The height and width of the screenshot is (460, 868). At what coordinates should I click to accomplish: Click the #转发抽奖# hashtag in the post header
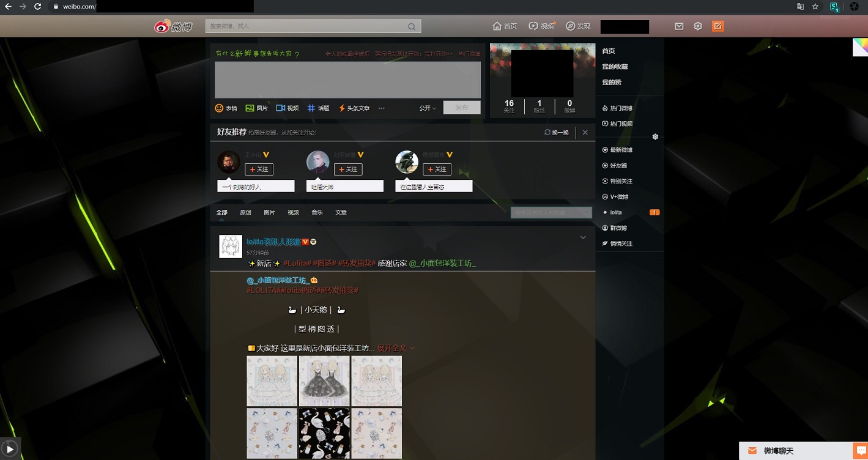(357, 263)
